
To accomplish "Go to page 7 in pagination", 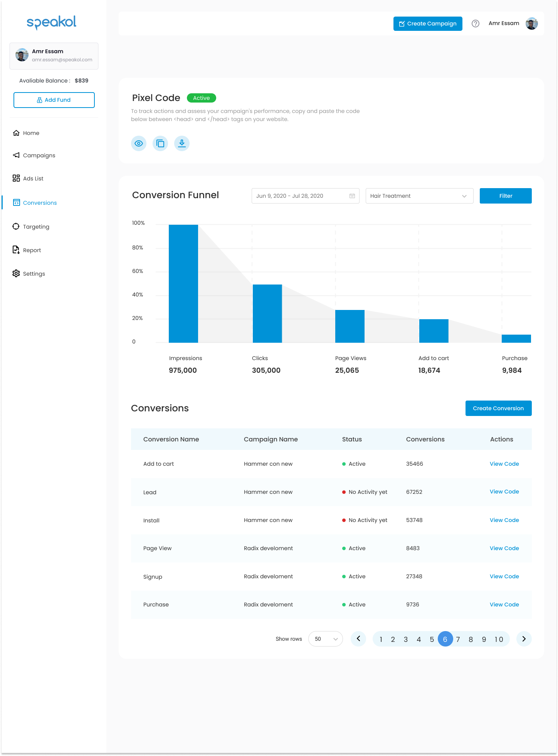I will pos(458,639).
